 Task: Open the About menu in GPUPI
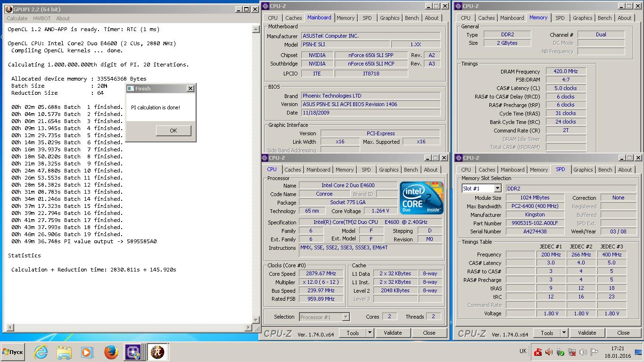tap(63, 18)
